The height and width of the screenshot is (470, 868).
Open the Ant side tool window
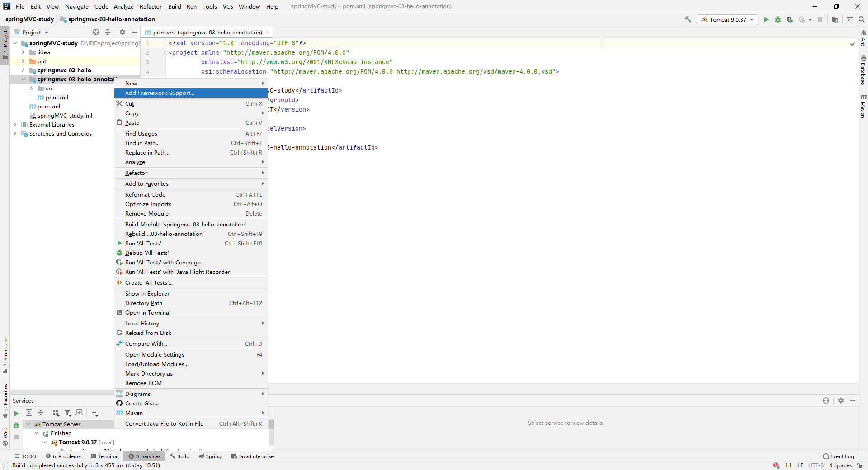point(863,38)
